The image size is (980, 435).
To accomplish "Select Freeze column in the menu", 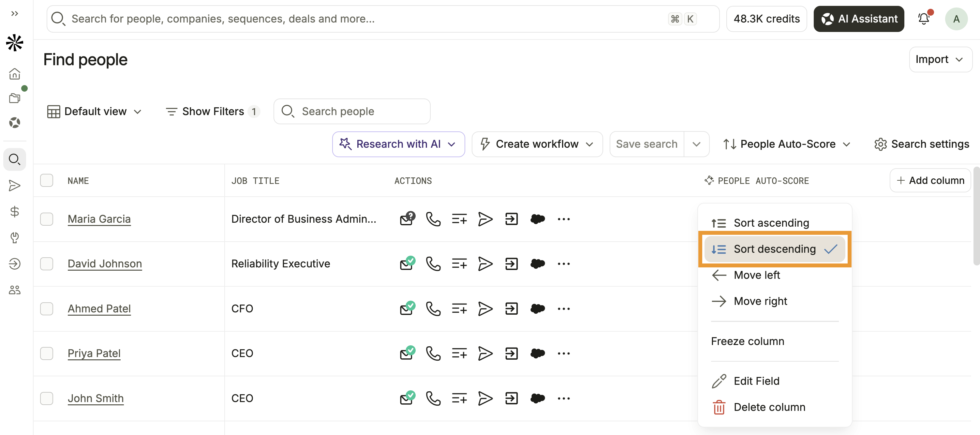I will coord(775,341).
